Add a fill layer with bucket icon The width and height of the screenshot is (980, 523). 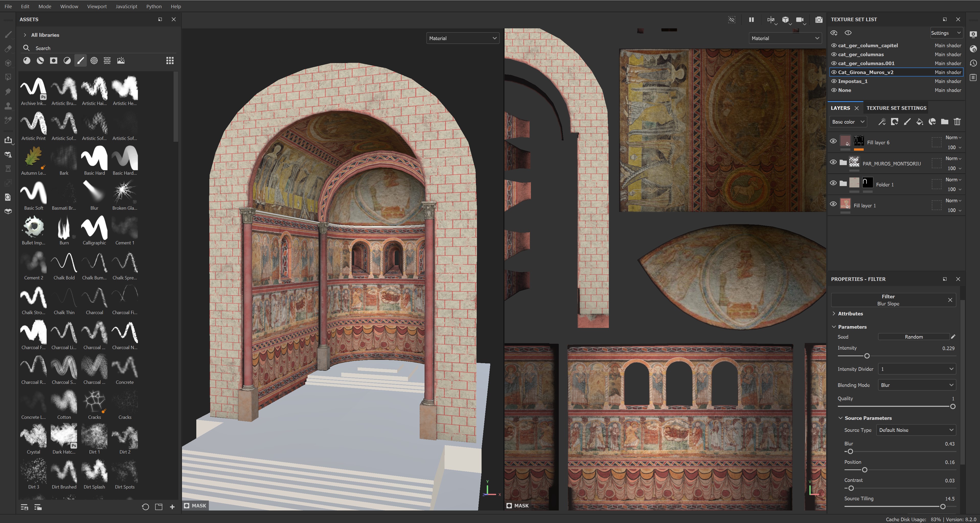pos(919,122)
